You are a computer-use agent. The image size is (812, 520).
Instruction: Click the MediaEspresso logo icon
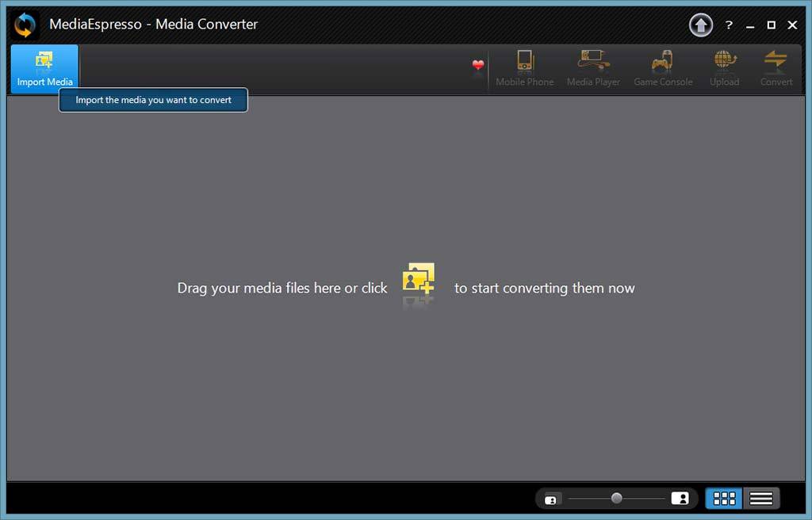click(x=25, y=25)
